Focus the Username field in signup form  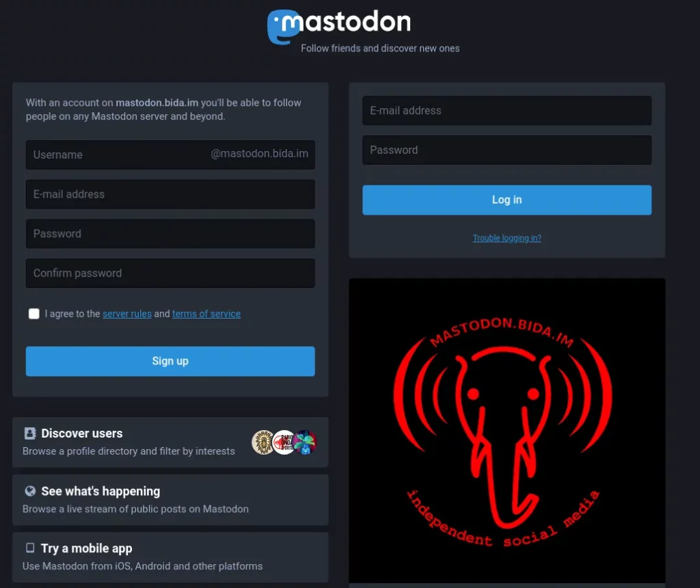click(x=170, y=155)
